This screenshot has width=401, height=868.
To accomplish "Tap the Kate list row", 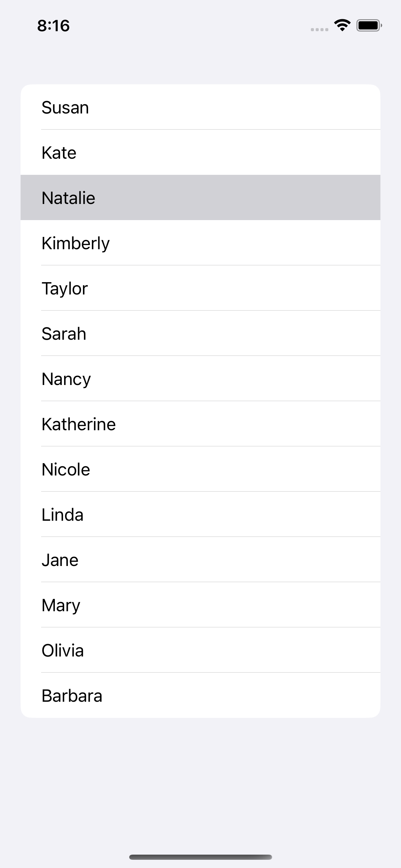I will click(200, 153).
